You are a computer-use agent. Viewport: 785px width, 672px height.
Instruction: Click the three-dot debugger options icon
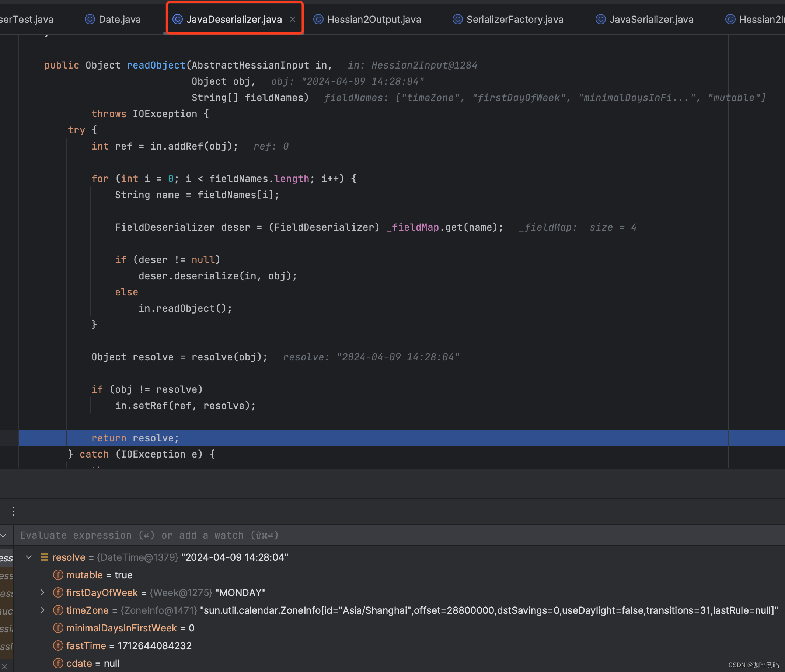(13, 511)
